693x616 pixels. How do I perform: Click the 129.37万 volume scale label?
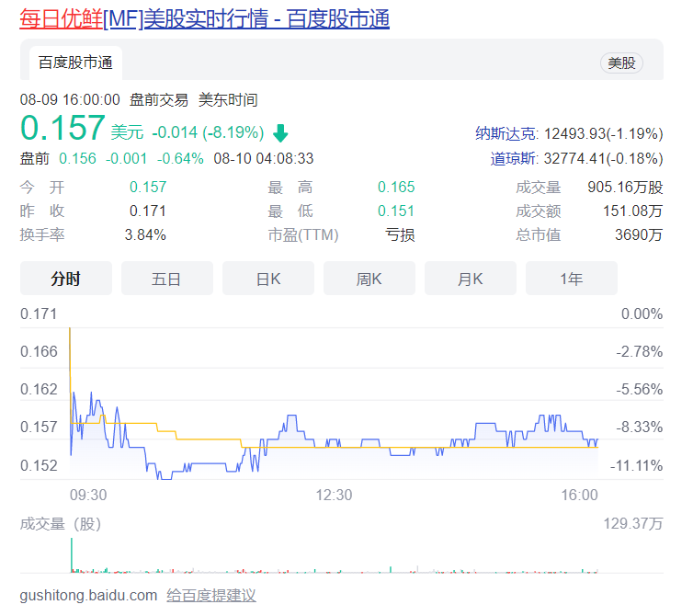(633, 523)
